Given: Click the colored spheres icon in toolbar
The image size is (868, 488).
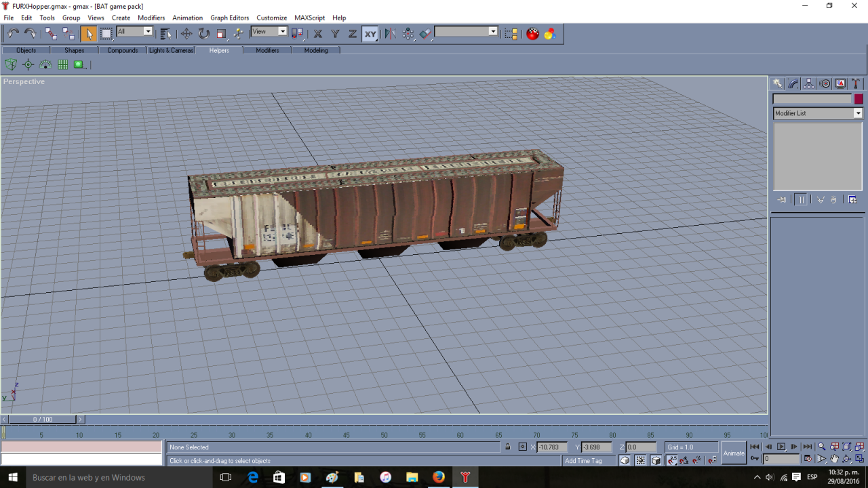Looking at the screenshot, I should tap(550, 33).
